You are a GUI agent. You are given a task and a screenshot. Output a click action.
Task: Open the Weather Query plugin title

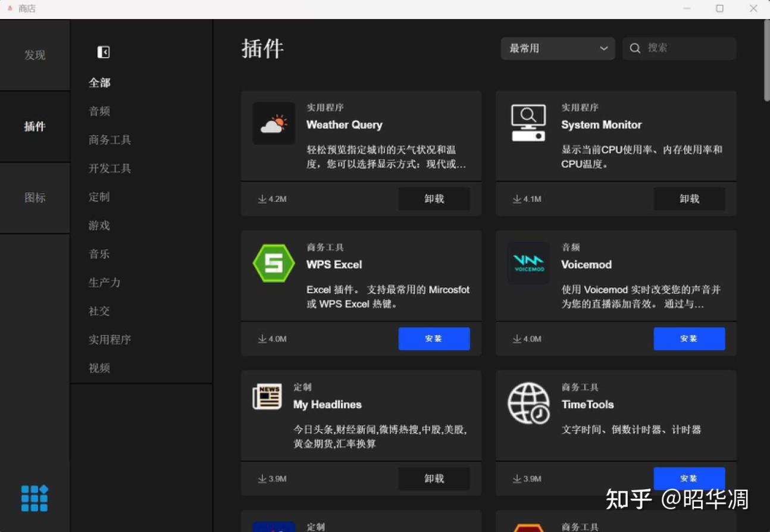coord(345,125)
